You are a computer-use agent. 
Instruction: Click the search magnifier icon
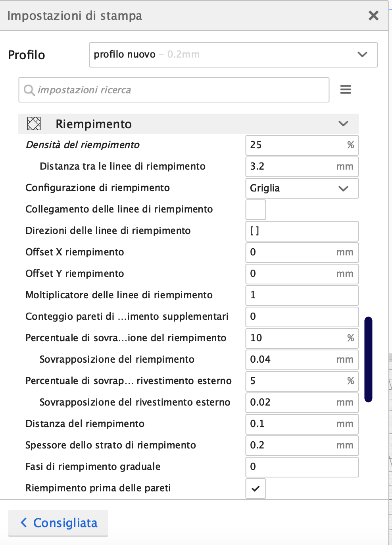point(29,90)
